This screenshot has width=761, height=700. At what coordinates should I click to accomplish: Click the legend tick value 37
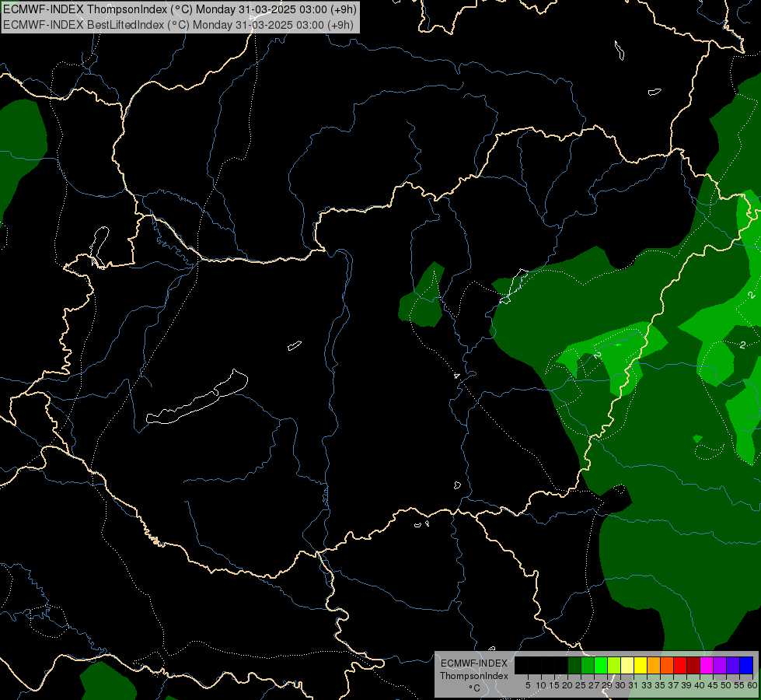(673, 685)
